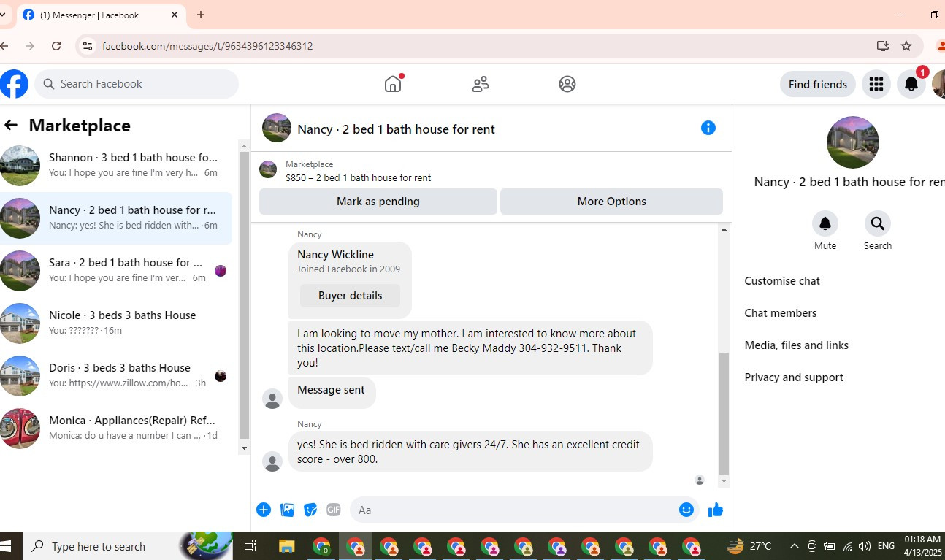The image size is (945, 560).
Task: Open the $850 Marketplace listing link
Action: (358, 177)
